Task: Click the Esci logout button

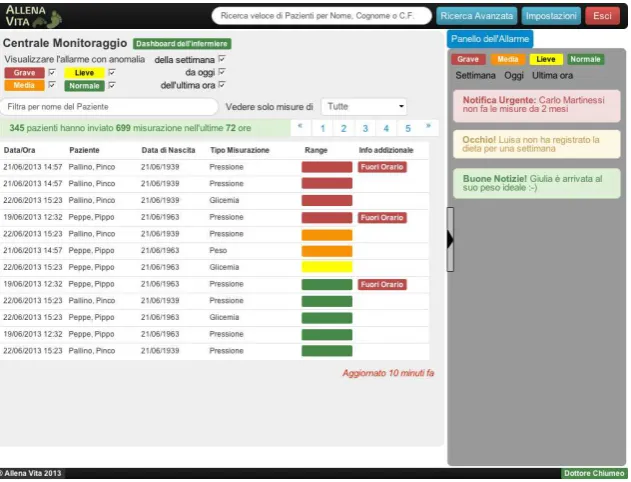Action: point(602,16)
